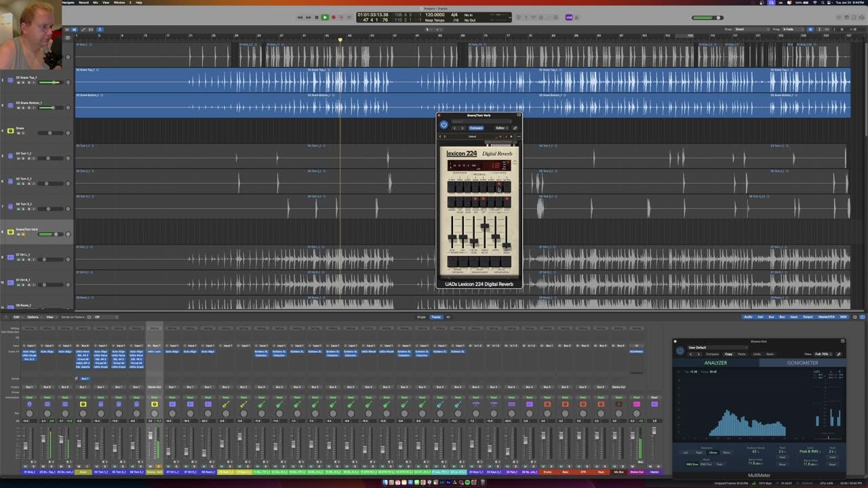Click the Master channel name in mixer
The width and height of the screenshot is (868, 488).
coord(654,472)
